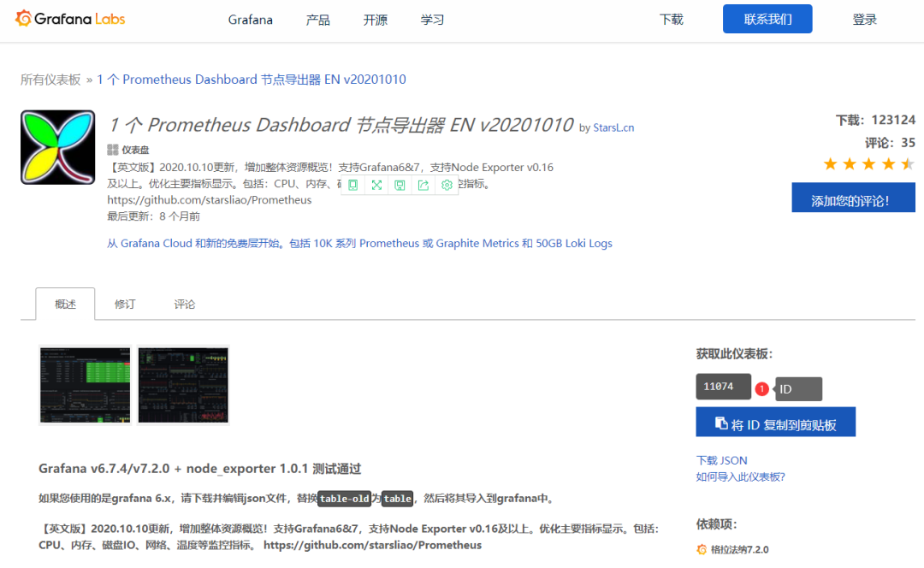Open the 开源 menu
Viewport: 924px width, 568px height.
[376, 20]
